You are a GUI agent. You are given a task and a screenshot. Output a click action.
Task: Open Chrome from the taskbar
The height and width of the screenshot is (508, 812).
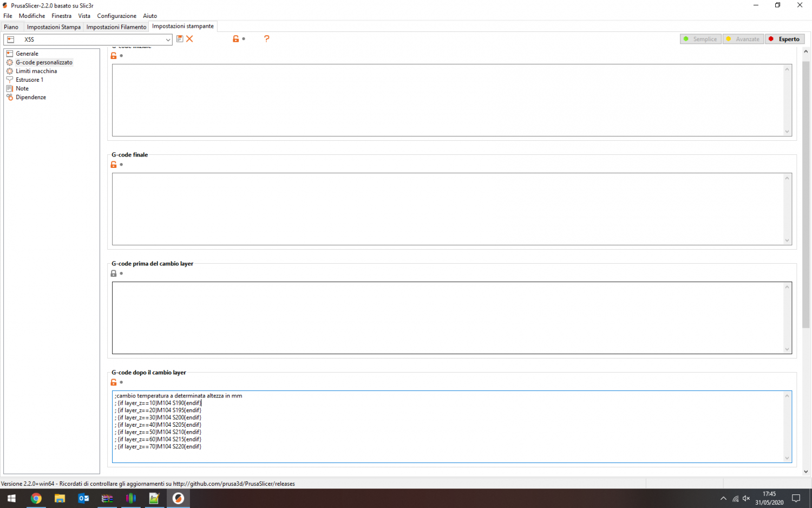pos(36,498)
